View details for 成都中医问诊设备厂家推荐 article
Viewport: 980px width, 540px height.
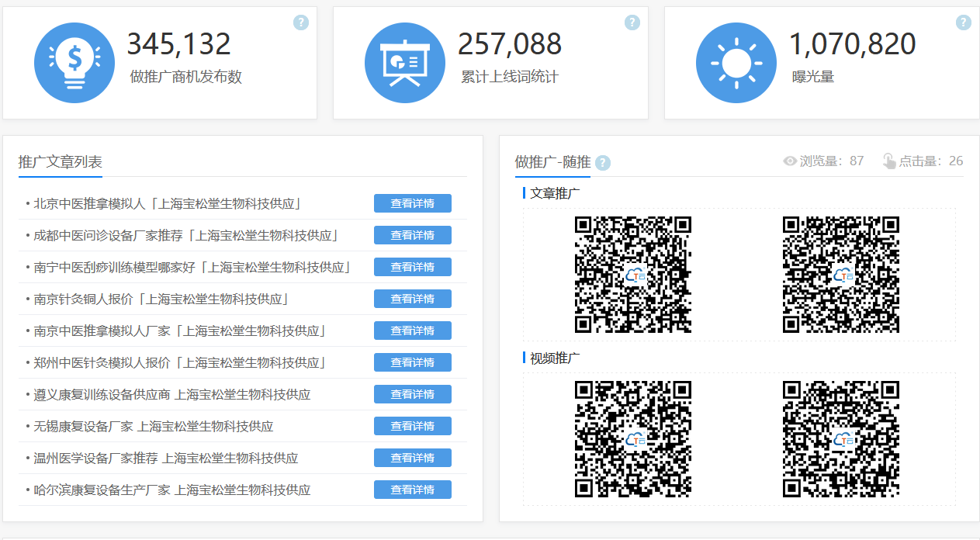[x=413, y=235]
